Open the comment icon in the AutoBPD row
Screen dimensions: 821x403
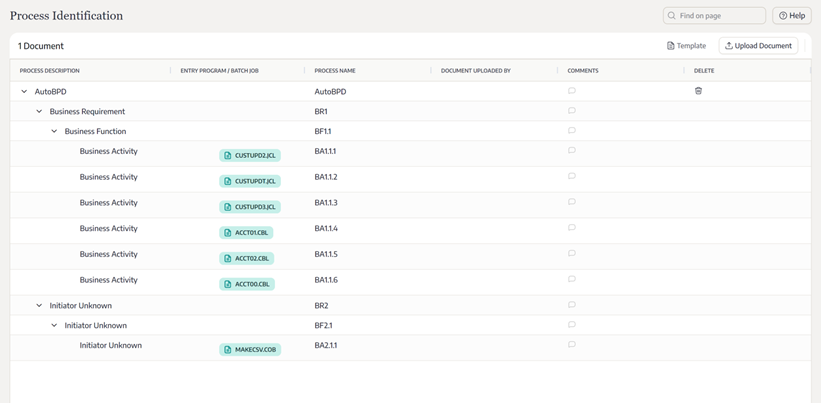(x=572, y=91)
